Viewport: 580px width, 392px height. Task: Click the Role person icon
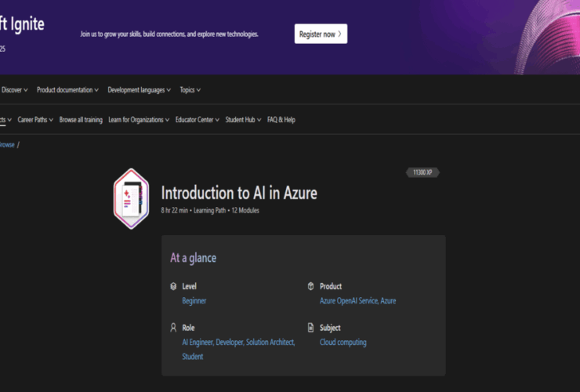coord(173,328)
